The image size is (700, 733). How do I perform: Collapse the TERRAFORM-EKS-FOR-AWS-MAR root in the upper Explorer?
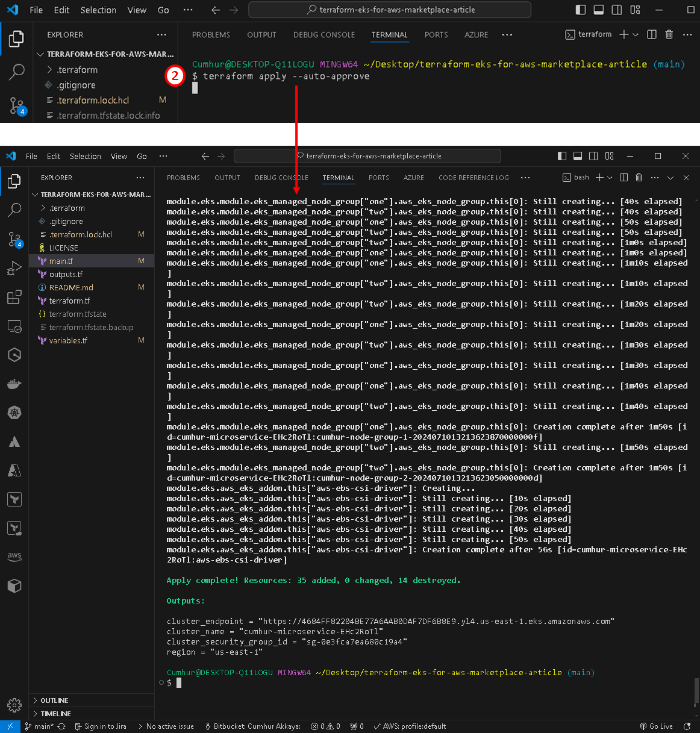click(106, 54)
